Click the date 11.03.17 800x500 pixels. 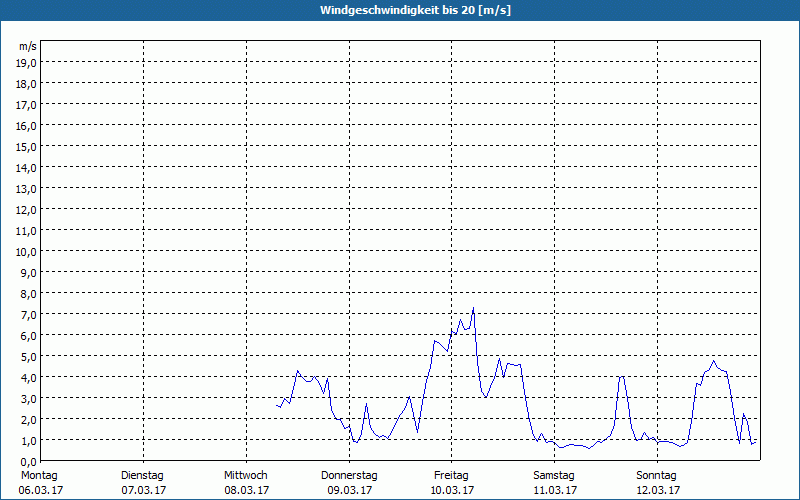click(555, 490)
